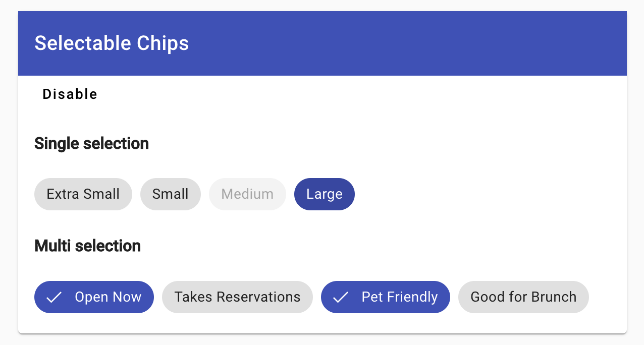The width and height of the screenshot is (644, 345).
Task: Click the Selectable Chips header title
Action: [111, 43]
